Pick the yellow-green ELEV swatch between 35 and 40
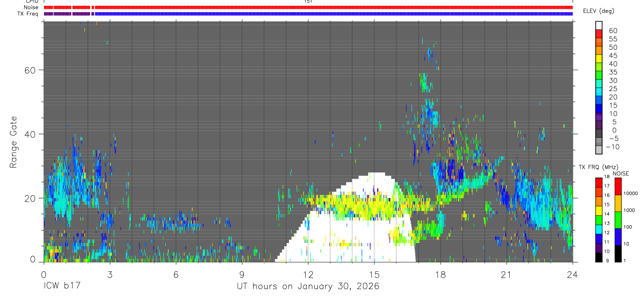The height and width of the screenshot is (297, 644). 599,68
